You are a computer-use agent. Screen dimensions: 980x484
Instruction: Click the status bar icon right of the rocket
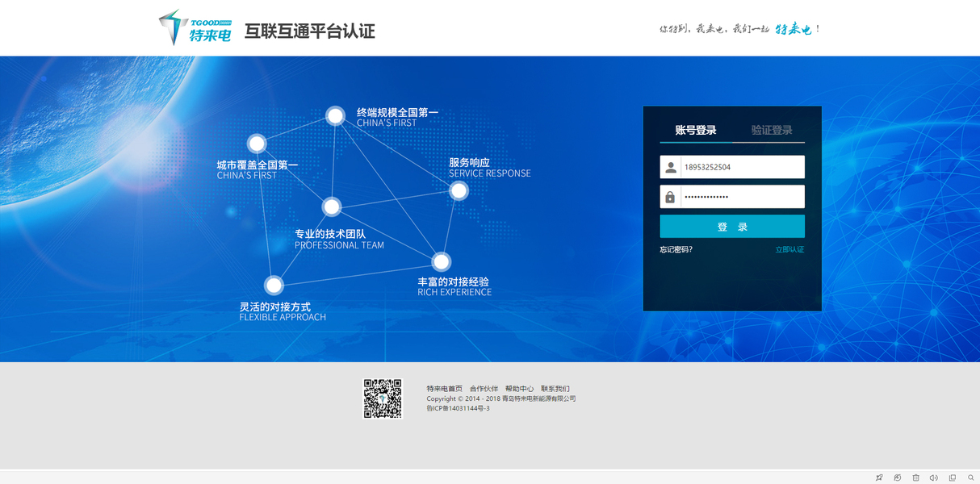pyautogui.click(x=897, y=478)
